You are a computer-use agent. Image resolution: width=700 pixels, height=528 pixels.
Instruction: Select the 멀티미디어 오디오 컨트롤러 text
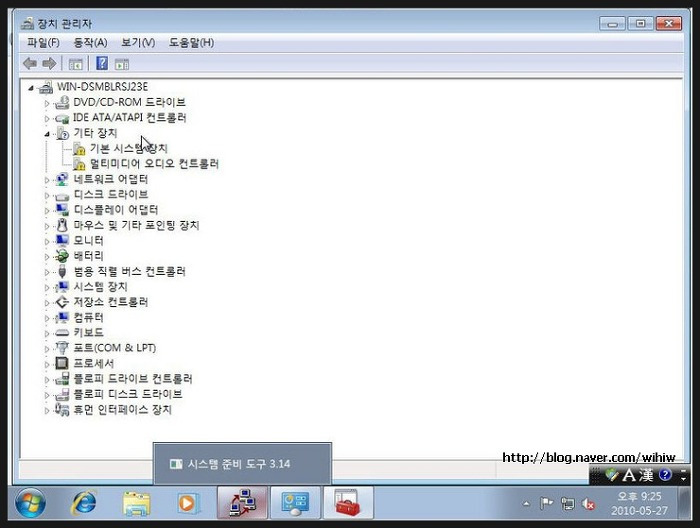pos(154,164)
